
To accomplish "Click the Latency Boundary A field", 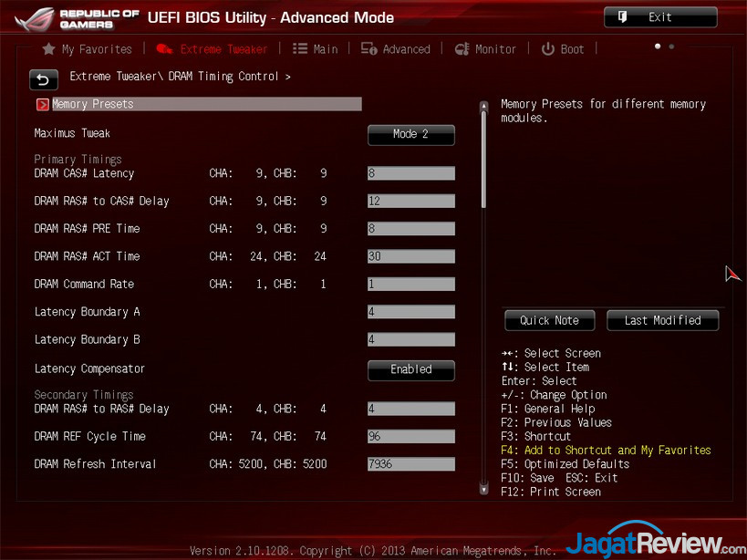I will coord(411,312).
